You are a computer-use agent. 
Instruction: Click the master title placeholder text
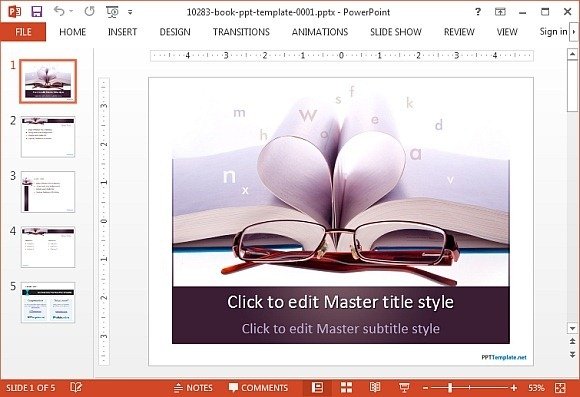coord(340,302)
